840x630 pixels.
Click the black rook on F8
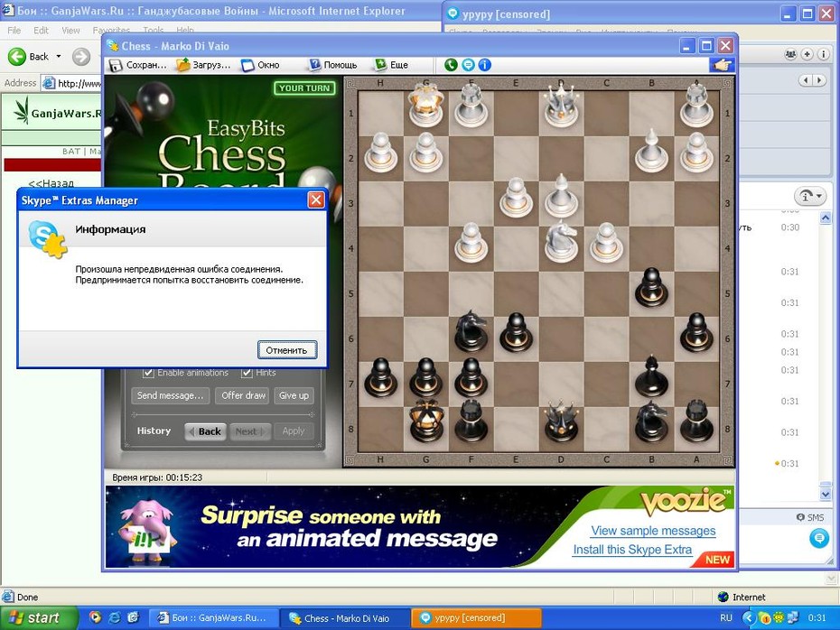471,422
